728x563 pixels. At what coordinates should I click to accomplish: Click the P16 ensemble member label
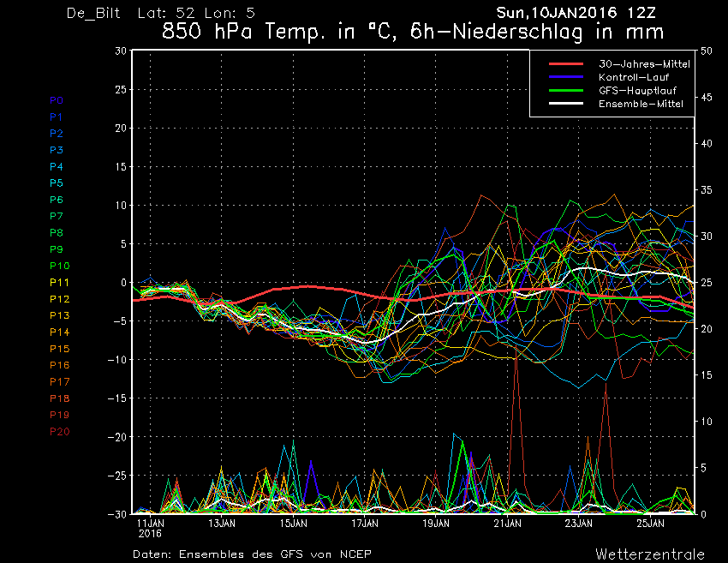point(59,365)
